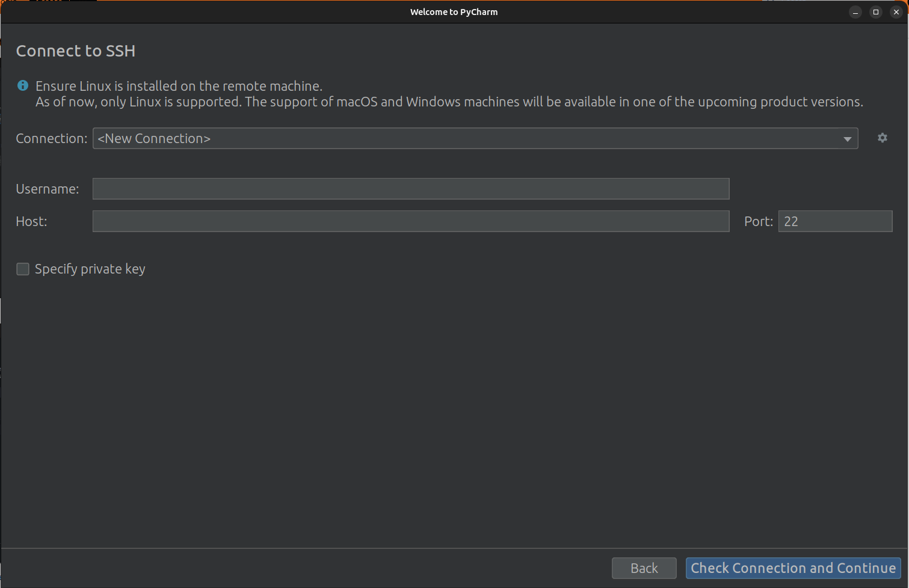Enable Specify private key checkbox
The height and width of the screenshot is (588, 909).
(x=23, y=269)
